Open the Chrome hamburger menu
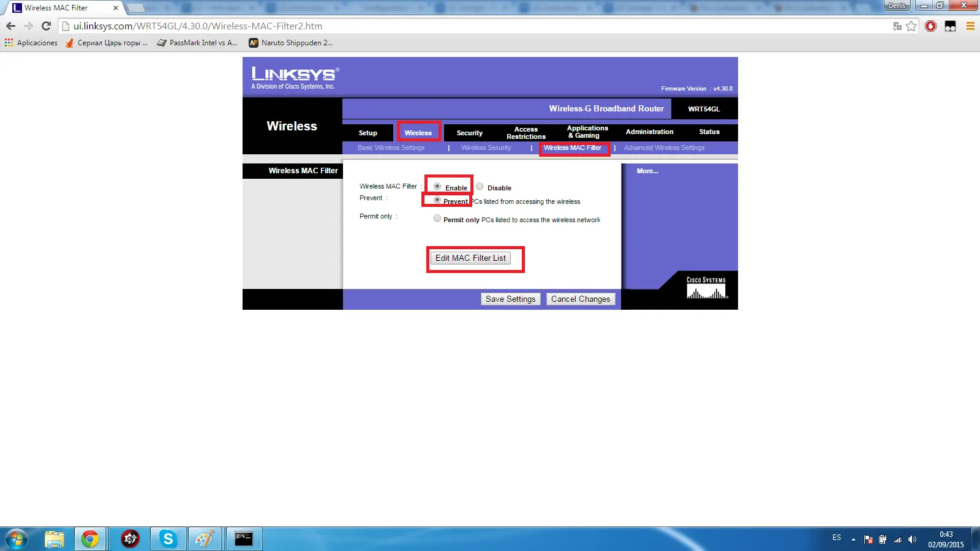Screen dimensions: 980x551 click(x=970, y=26)
